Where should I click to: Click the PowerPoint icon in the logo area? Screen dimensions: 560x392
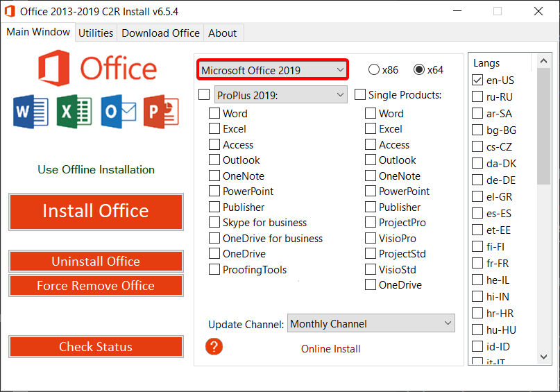tap(161, 112)
